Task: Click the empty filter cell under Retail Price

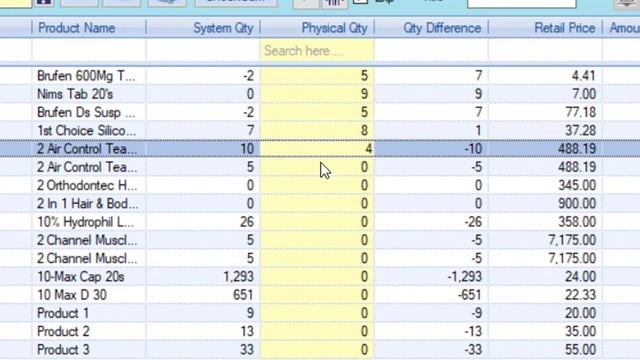Action: pos(545,51)
